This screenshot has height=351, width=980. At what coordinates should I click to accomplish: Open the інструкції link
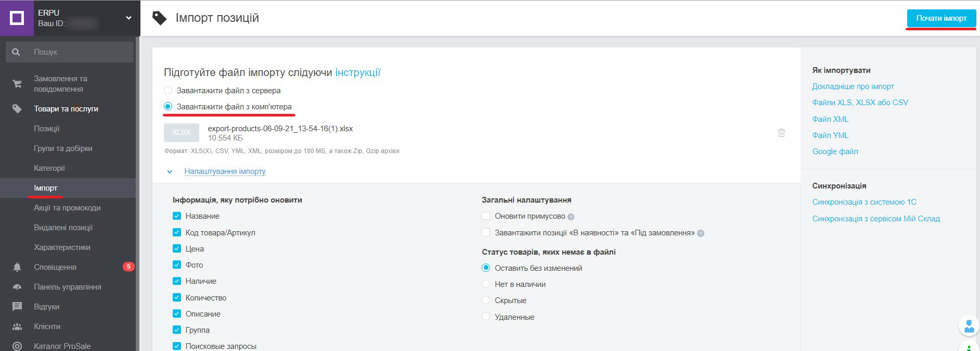358,72
